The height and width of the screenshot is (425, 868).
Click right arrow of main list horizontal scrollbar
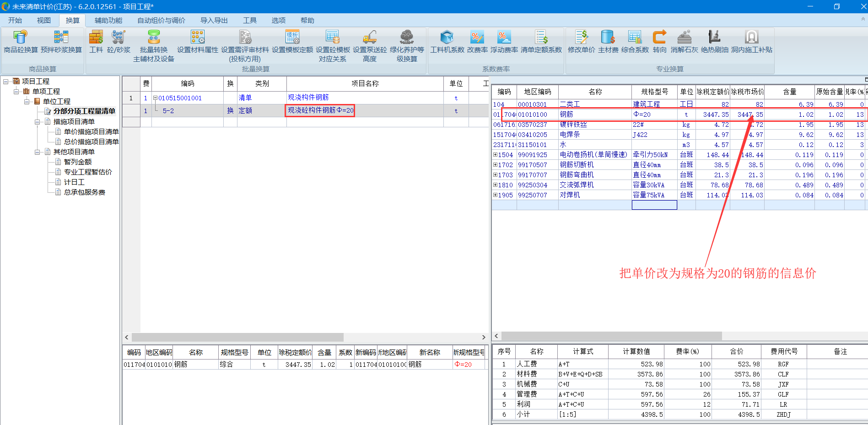[x=484, y=337]
